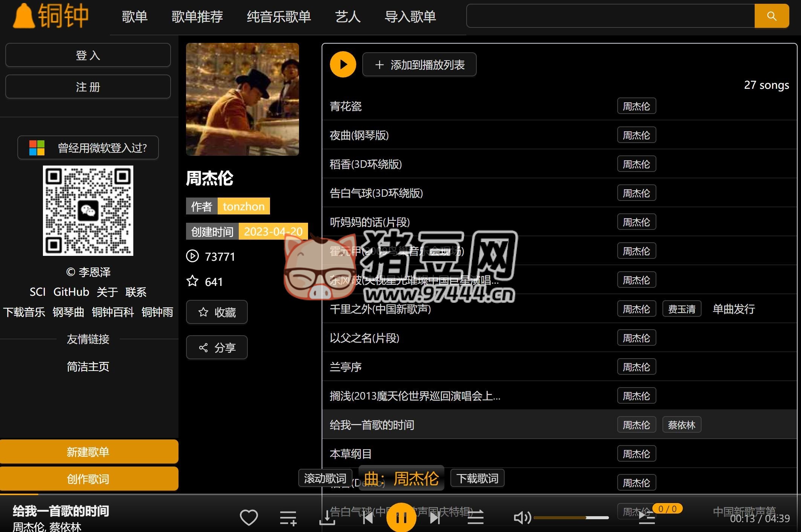Click the 注册 register button
The width and height of the screenshot is (801, 532).
click(x=88, y=87)
